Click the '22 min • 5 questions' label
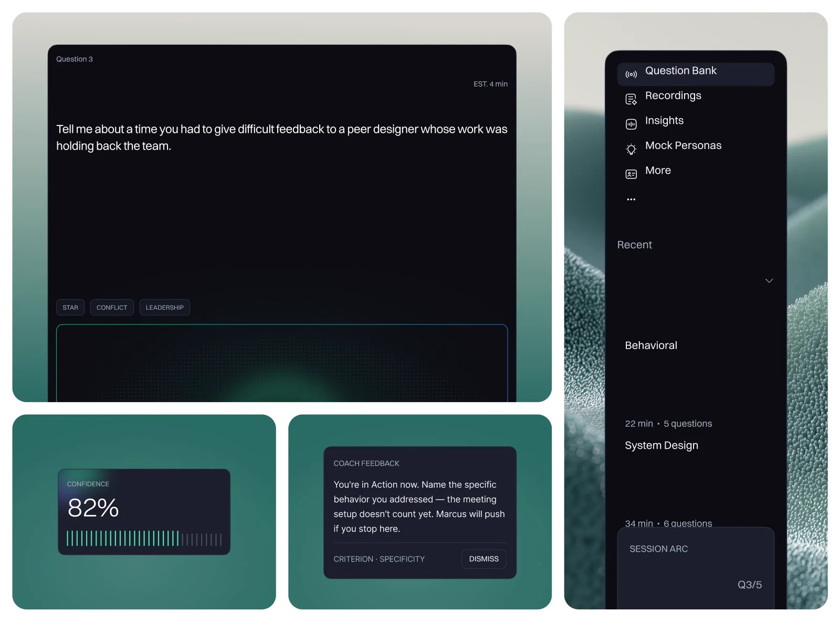Image resolution: width=840 pixels, height=622 pixels. (668, 424)
